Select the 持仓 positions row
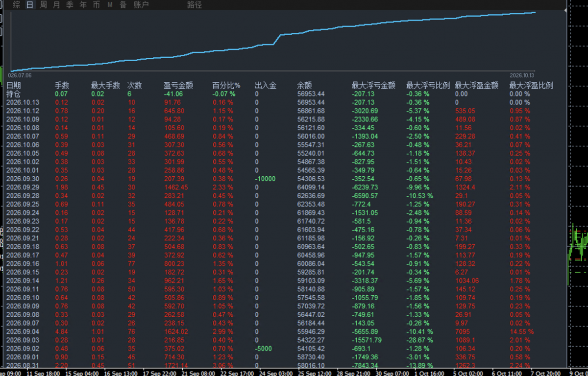588x376 pixels. tap(14, 94)
